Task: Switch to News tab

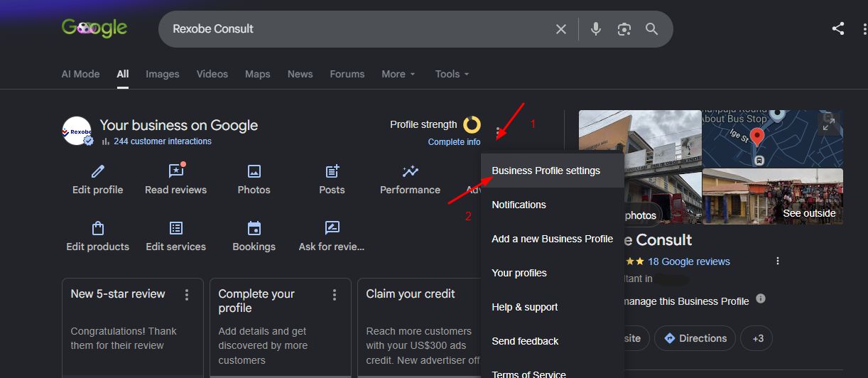Action: click(300, 74)
